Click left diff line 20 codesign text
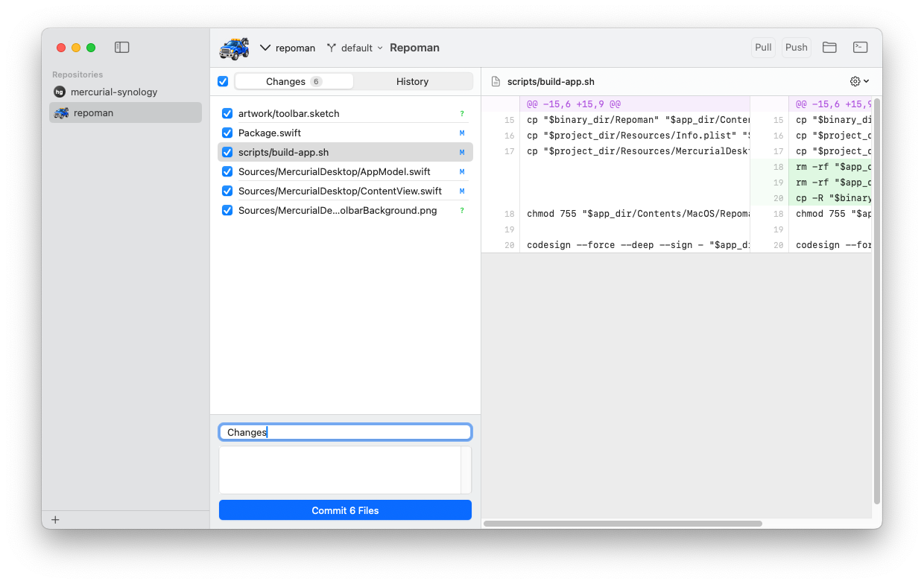Screen dimensions: 924x584 click(x=638, y=245)
